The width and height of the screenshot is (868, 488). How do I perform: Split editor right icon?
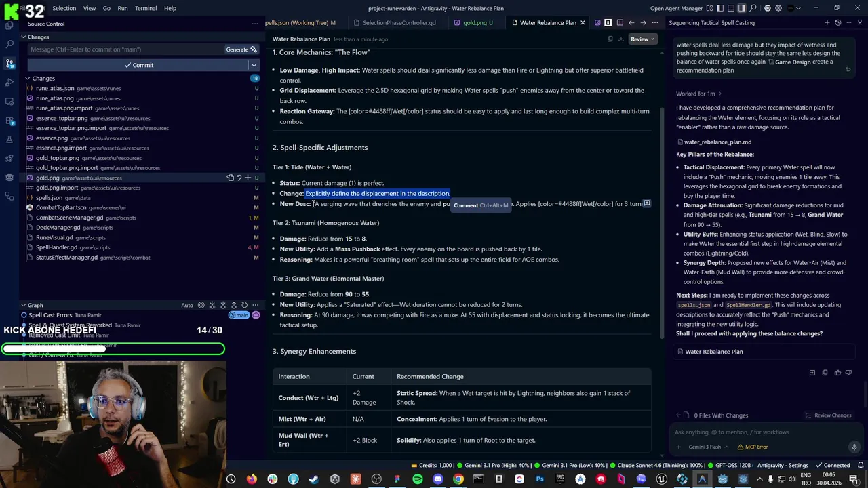[620, 22]
